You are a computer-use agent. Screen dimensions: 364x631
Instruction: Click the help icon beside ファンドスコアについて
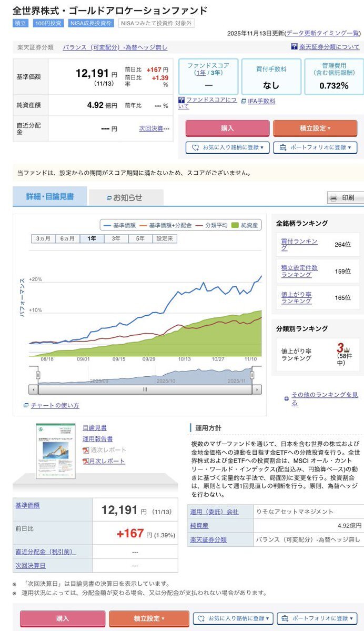181,100
